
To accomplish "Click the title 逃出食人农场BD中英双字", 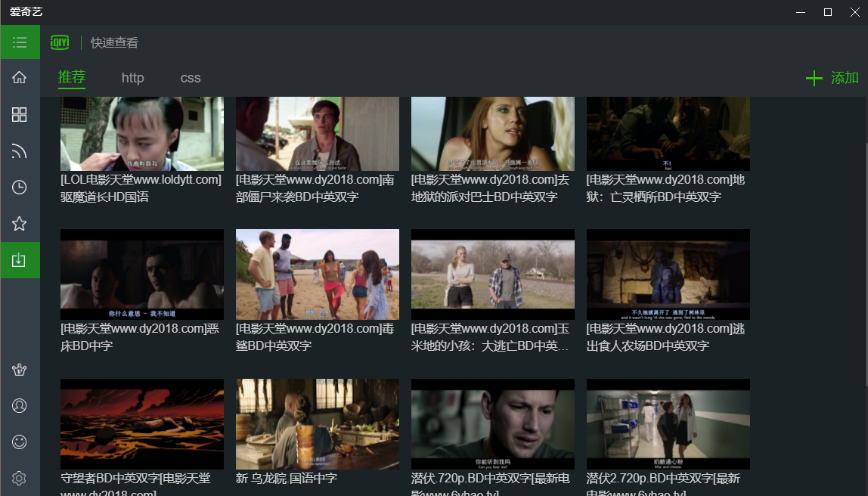I will pyautogui.click(x=665, y=337).
